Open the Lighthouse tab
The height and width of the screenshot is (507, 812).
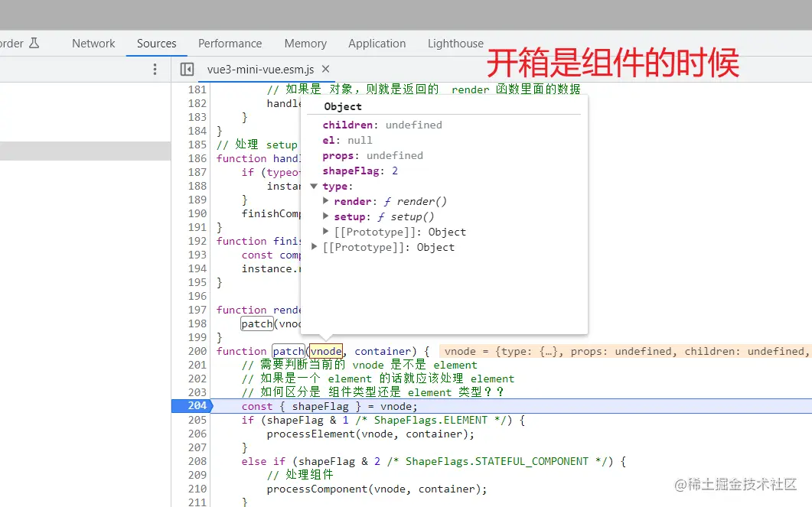click(x=455, y=44)
